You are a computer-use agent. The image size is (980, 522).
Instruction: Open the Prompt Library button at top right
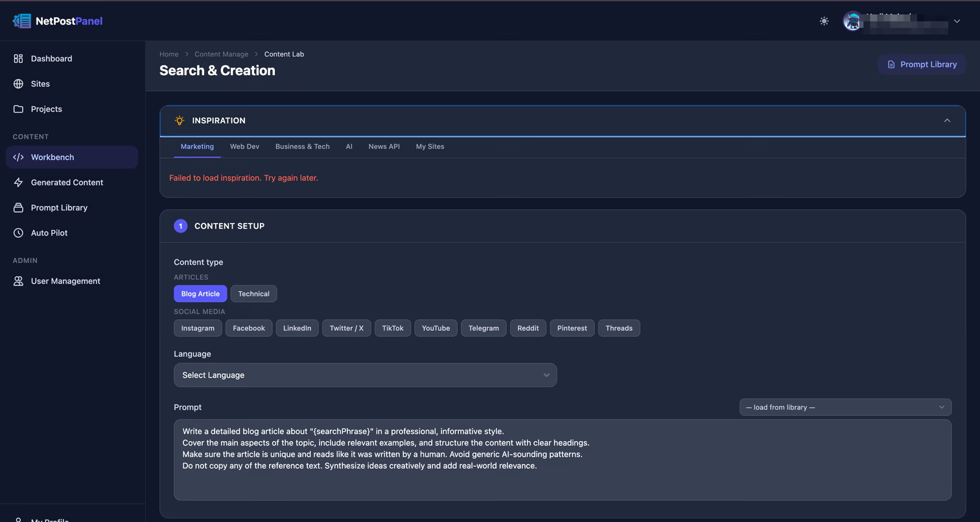point(922,64)
